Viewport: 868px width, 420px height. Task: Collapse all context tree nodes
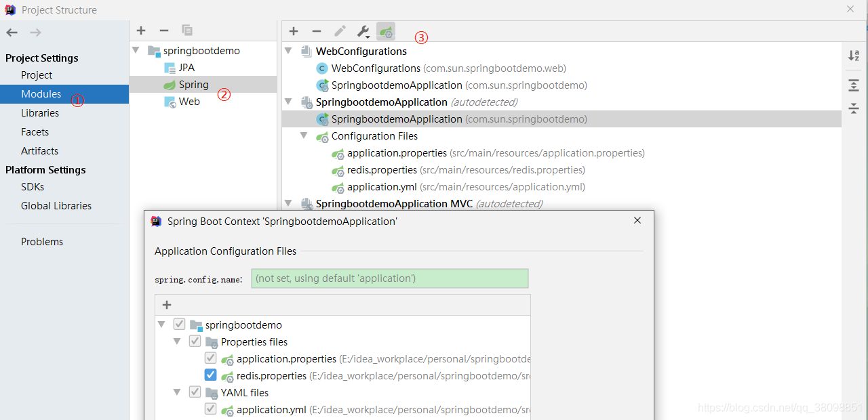[x=854, y=108]
